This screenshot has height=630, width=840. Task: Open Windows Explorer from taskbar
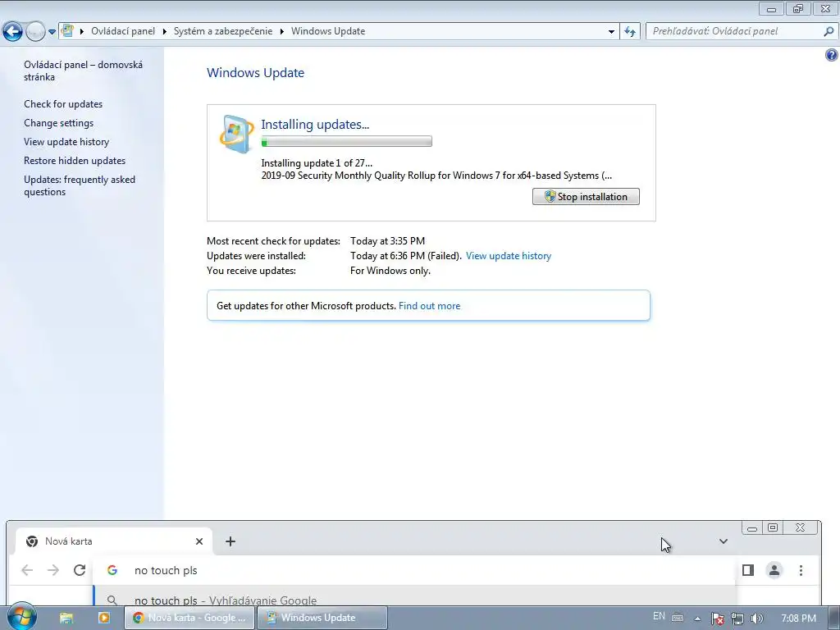click(66, 618)
